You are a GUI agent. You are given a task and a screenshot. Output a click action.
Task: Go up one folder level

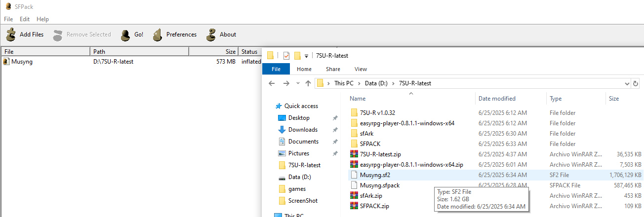click(308, 83)
